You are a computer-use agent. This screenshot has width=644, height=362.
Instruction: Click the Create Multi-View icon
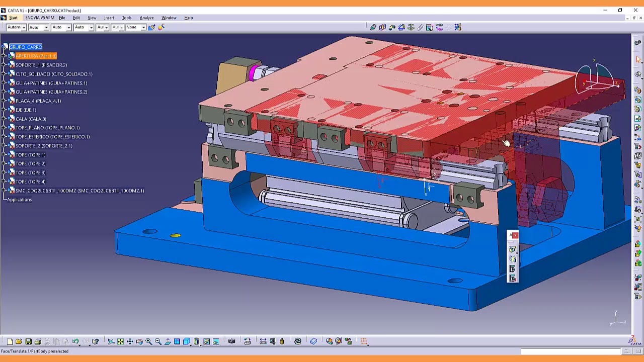[x=177, y=341]
